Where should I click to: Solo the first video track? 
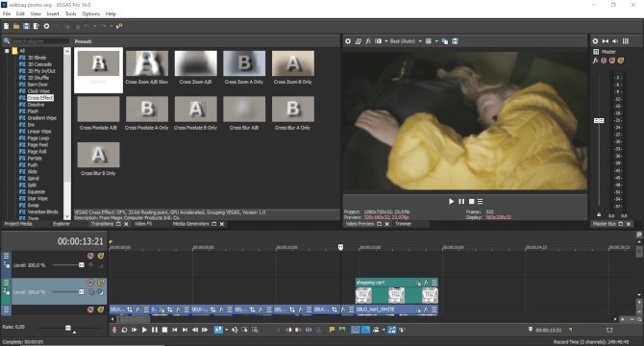click(101, 256)
